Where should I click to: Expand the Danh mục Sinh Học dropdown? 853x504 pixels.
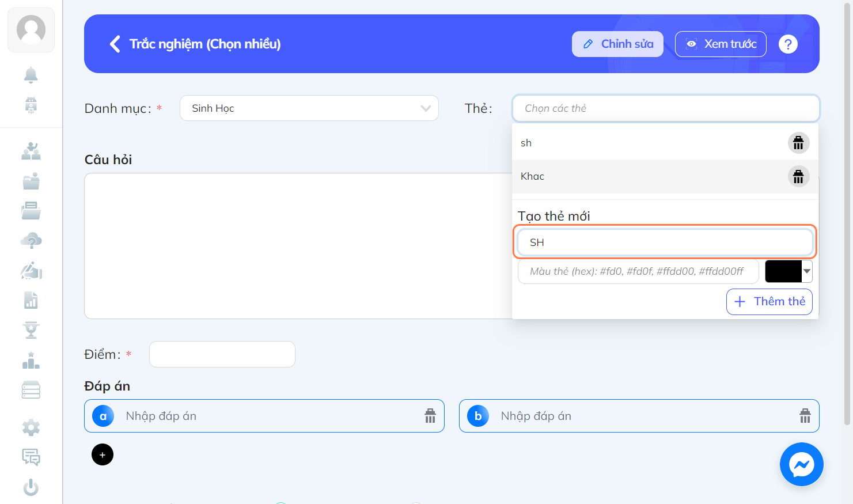tap(309, 108)
